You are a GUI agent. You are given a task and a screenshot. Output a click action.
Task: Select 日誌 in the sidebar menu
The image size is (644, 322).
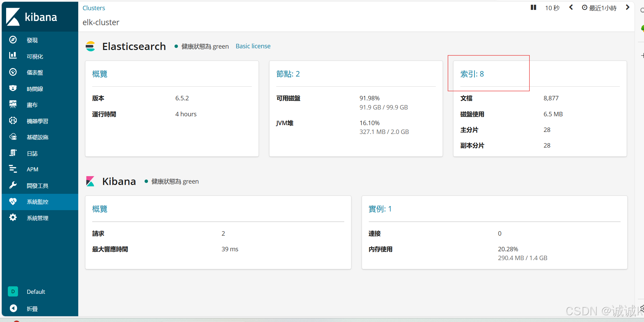pyautogui.click(x=32, y=153)
